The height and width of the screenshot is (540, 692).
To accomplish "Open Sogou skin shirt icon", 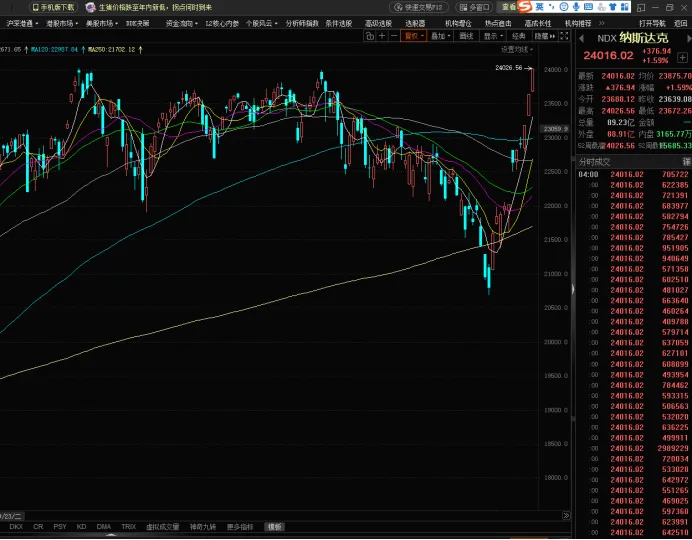I will point(613,7).
